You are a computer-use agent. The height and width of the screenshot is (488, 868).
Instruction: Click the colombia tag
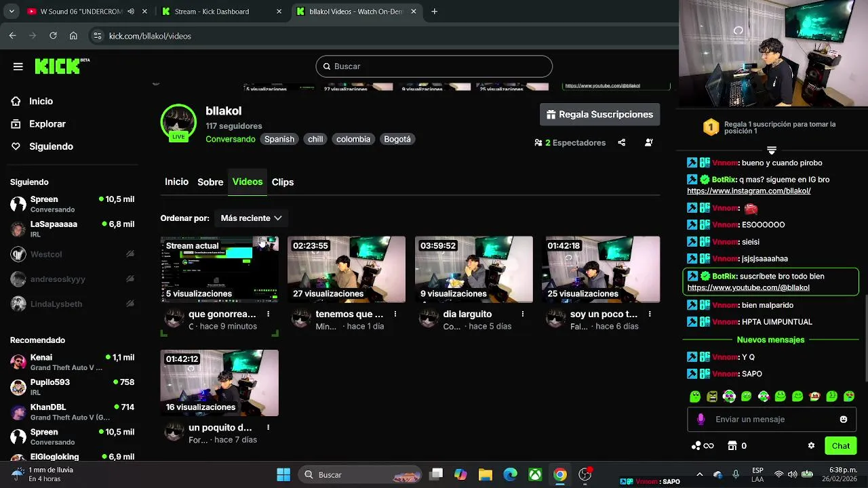(x=353, y=139)
